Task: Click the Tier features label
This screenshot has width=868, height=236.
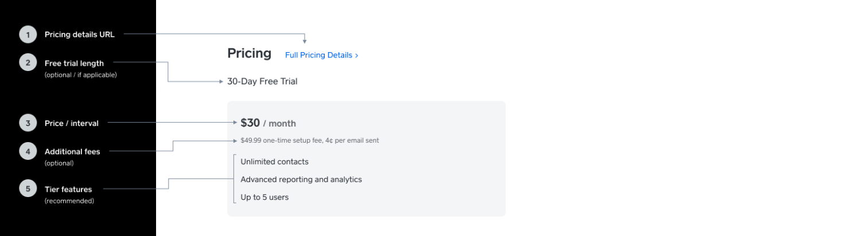Action: click(x=68, y=189)
